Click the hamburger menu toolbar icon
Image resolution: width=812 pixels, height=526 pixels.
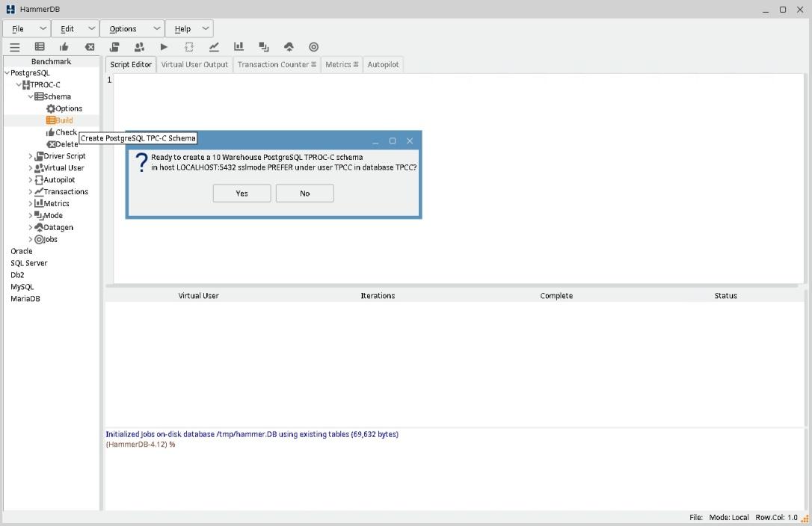(x=14, y=46)
